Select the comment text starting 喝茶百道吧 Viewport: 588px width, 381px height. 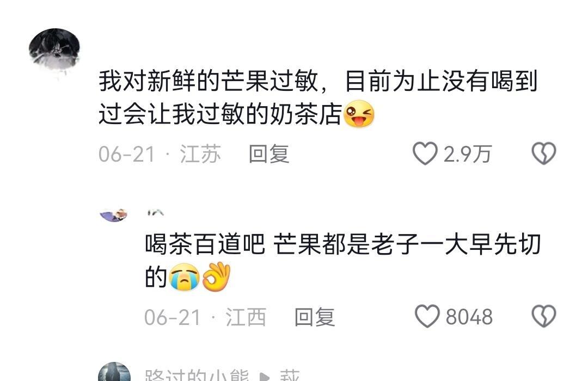pos(343,261)
